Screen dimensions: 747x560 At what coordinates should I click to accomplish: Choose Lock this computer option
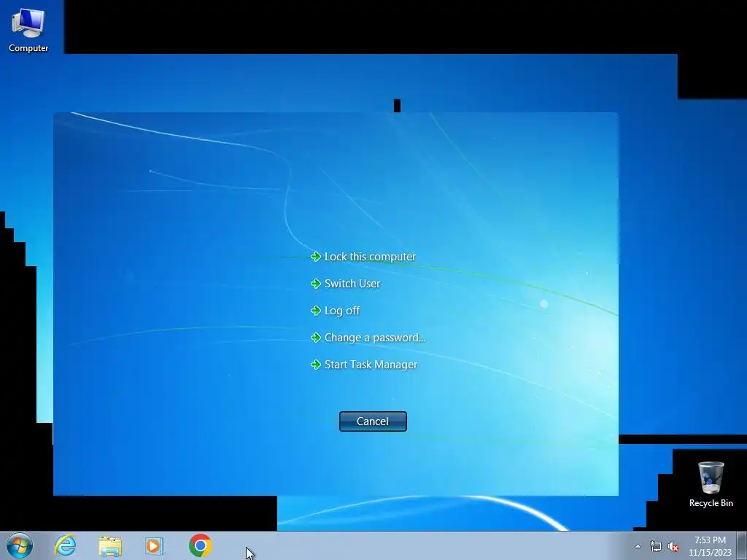click(x=370, y=257)
